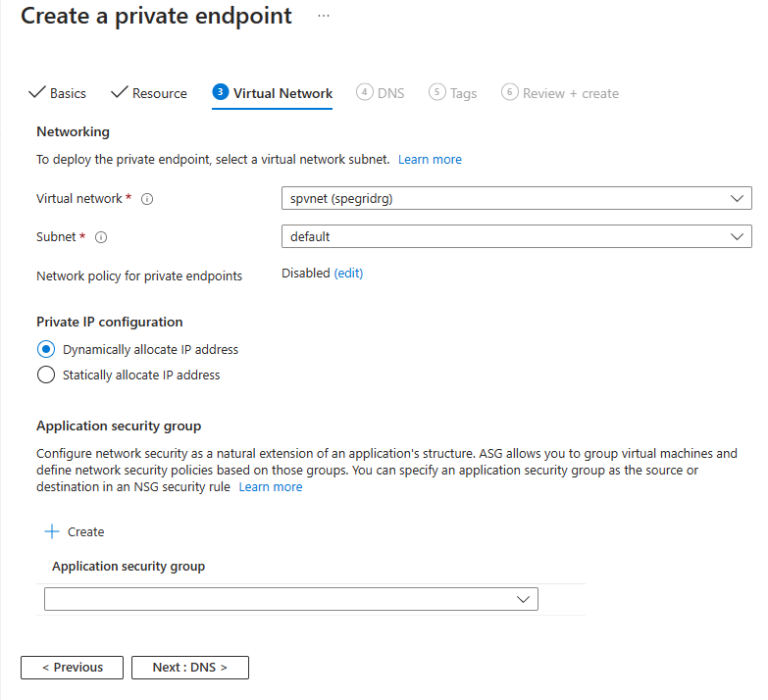Viewport: 768px width, 700px height.
Task: Open Application security group dropdown
Action: click(291, 599)
